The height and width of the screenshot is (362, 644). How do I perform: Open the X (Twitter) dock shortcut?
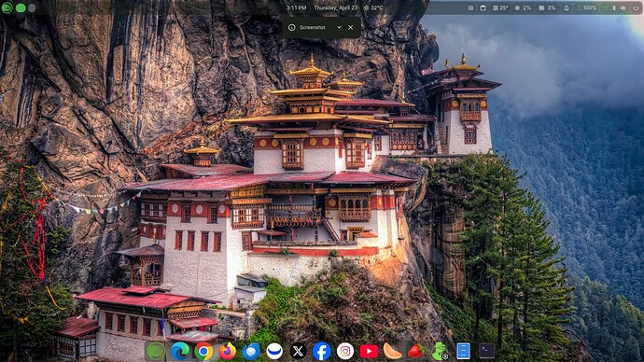click(x=298, y=352)
